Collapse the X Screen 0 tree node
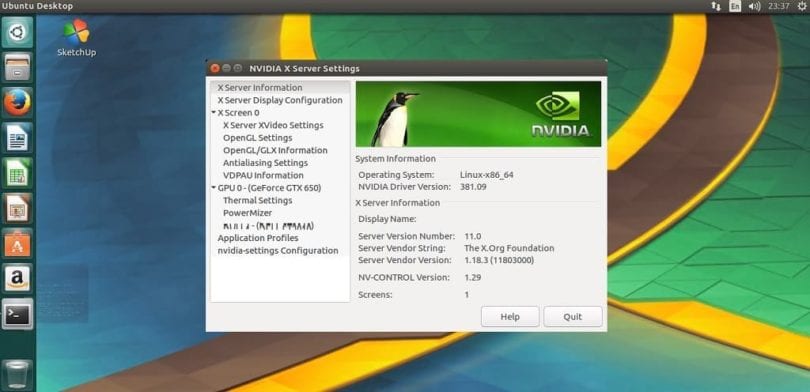 point(214,113)
